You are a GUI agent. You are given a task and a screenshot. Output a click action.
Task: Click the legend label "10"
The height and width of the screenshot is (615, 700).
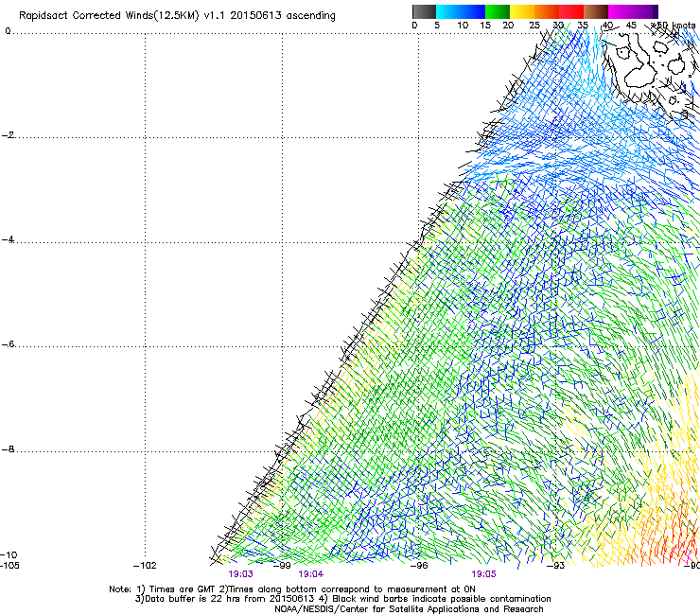coord(463,26)
